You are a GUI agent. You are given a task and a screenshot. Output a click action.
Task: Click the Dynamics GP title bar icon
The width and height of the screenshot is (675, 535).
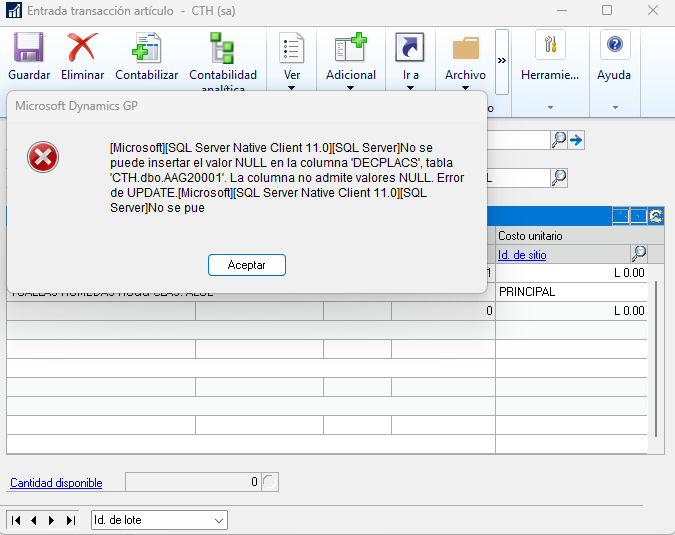[x=14, y=10]
